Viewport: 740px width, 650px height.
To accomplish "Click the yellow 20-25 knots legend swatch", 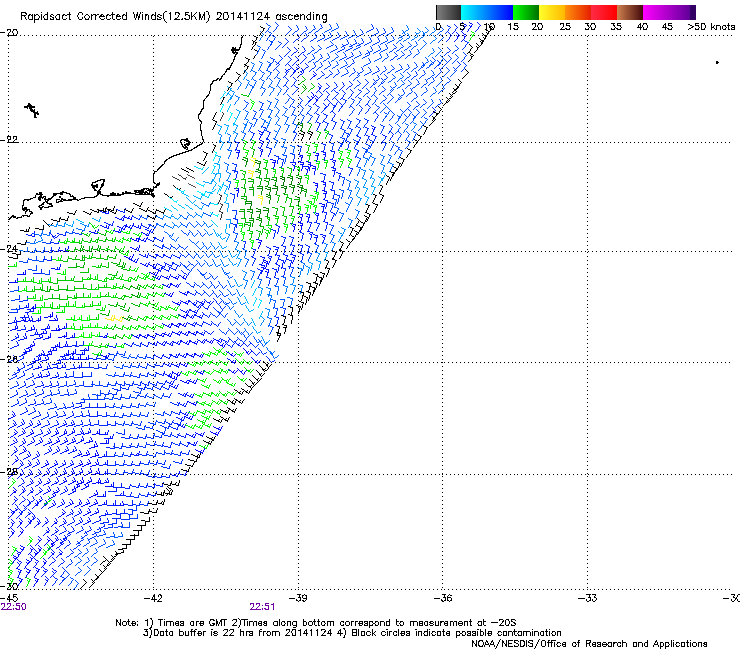I will pos(552,12).
